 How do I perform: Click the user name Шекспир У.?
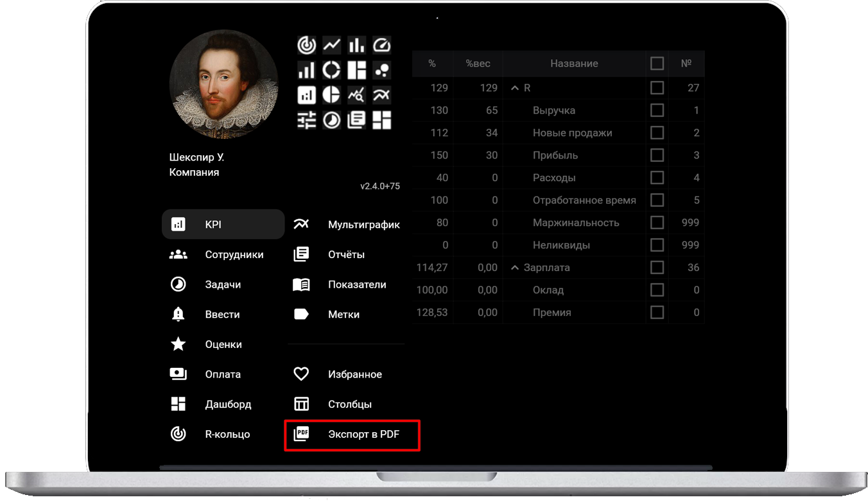[196, 157]
